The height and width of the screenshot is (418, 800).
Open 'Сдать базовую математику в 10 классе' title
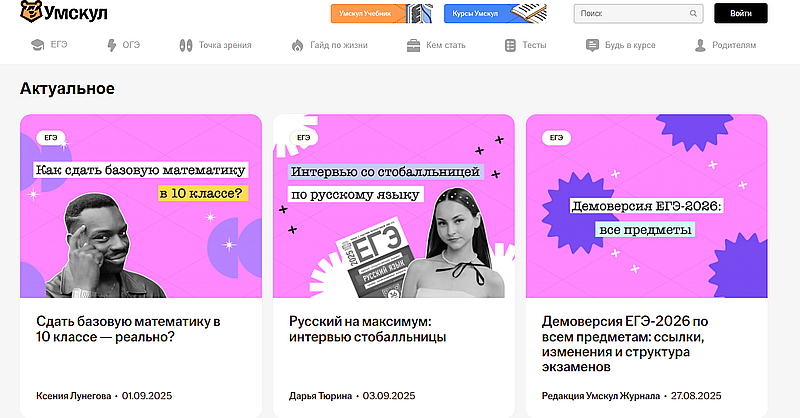click(128, 329)
